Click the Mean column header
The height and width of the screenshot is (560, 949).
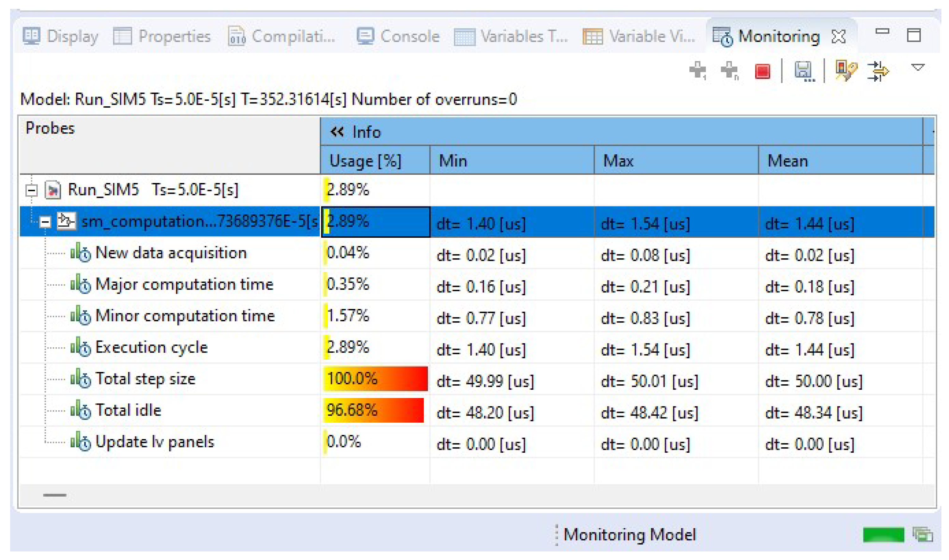788,161
